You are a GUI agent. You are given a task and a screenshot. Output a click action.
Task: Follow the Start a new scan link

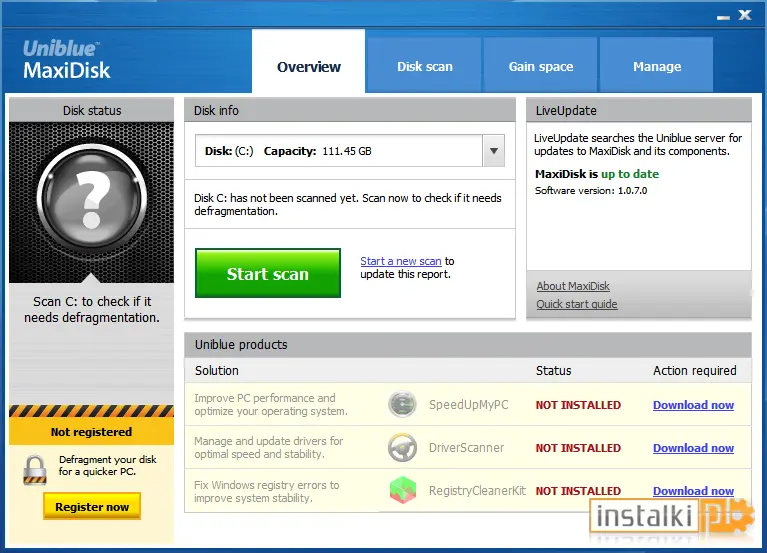point(401,261)
